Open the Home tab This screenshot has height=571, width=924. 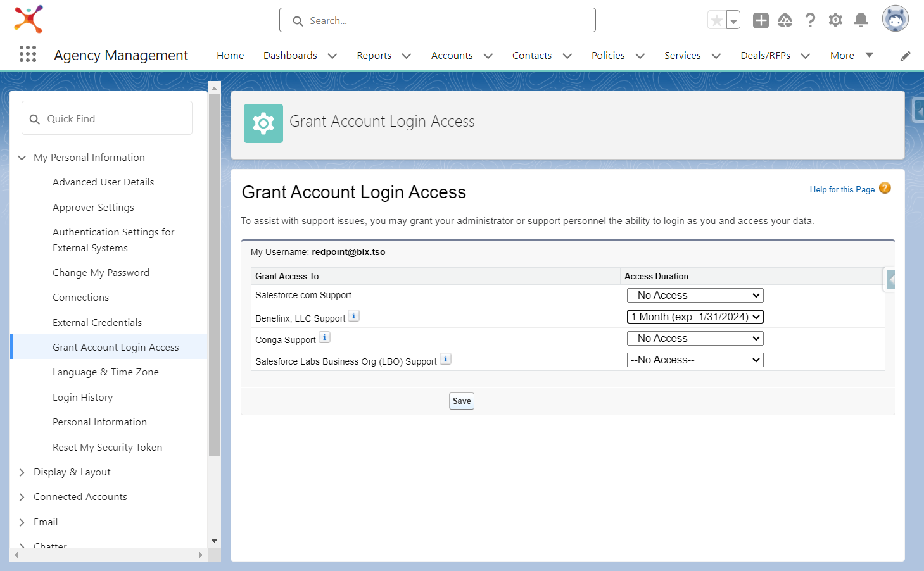pyautogui.click(x=231, y=56)
